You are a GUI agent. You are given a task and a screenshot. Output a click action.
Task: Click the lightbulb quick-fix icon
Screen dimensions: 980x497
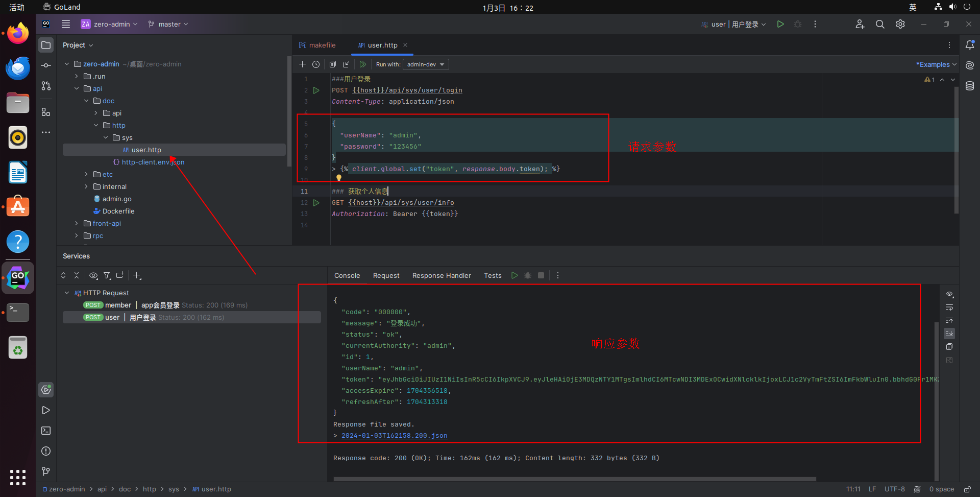pos(338,178)
